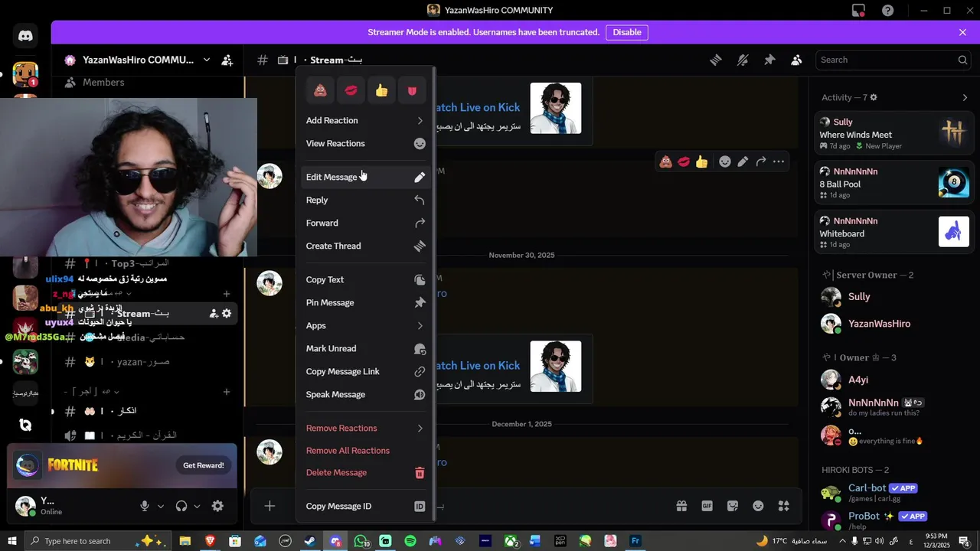Open Sully's Where Winds Meet activity card
This screenshot has width=980, height=551.
click(x=894, y=133)
